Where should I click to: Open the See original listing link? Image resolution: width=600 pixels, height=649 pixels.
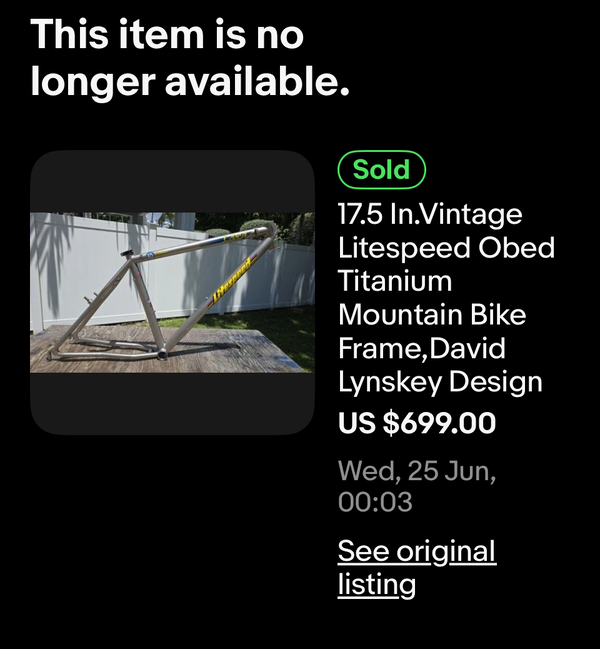(417, 568)
